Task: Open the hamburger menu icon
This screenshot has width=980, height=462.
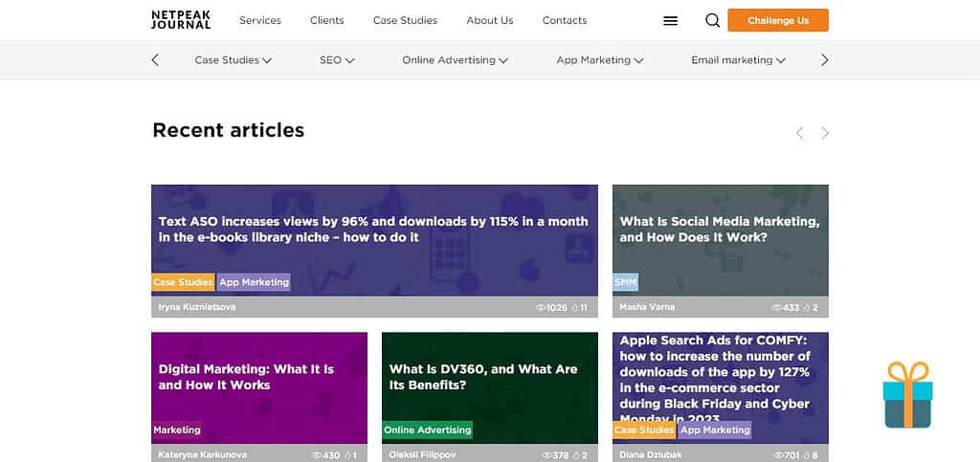Action: click(x=670, y=21)
